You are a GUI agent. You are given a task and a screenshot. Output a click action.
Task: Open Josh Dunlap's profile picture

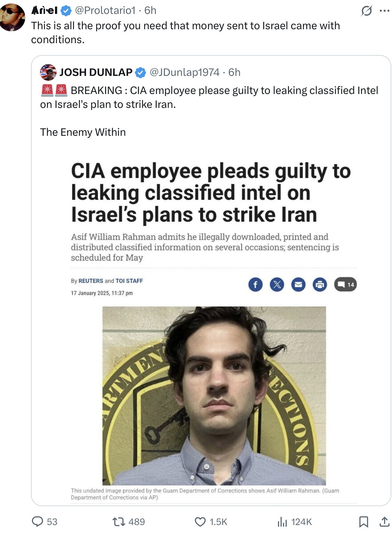[x=48, y=72]
